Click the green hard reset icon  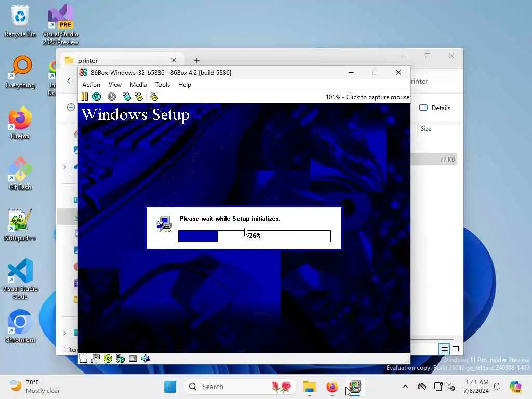[x=97, y=97]
